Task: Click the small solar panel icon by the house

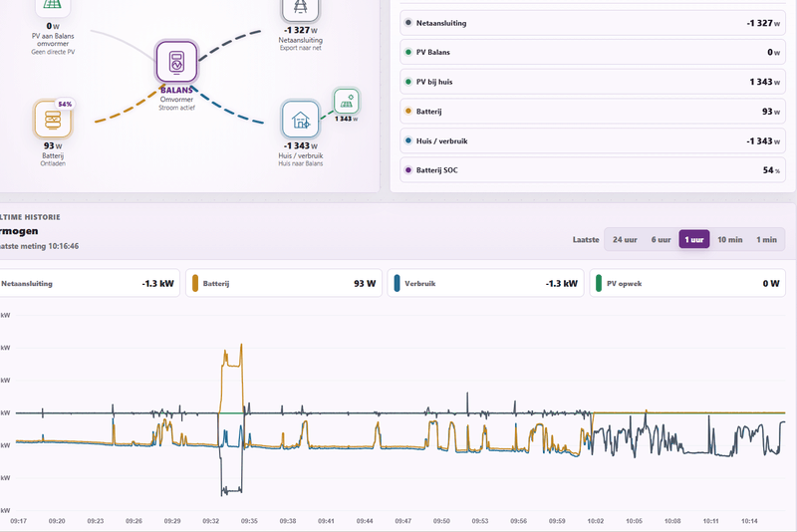Action: (x=347, y=101)
